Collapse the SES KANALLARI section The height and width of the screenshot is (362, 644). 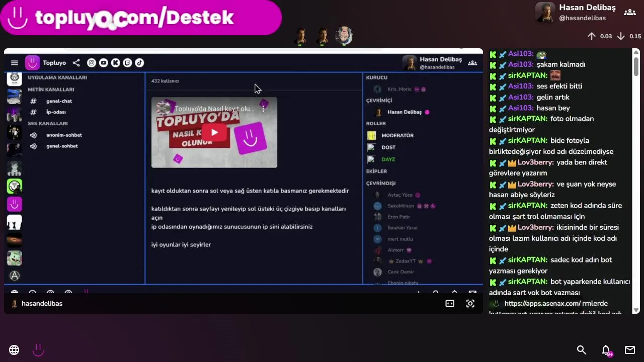(48, 124)
